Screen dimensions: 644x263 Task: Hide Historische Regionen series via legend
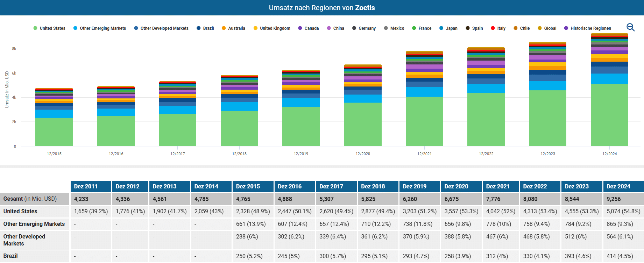coord(588,28)
